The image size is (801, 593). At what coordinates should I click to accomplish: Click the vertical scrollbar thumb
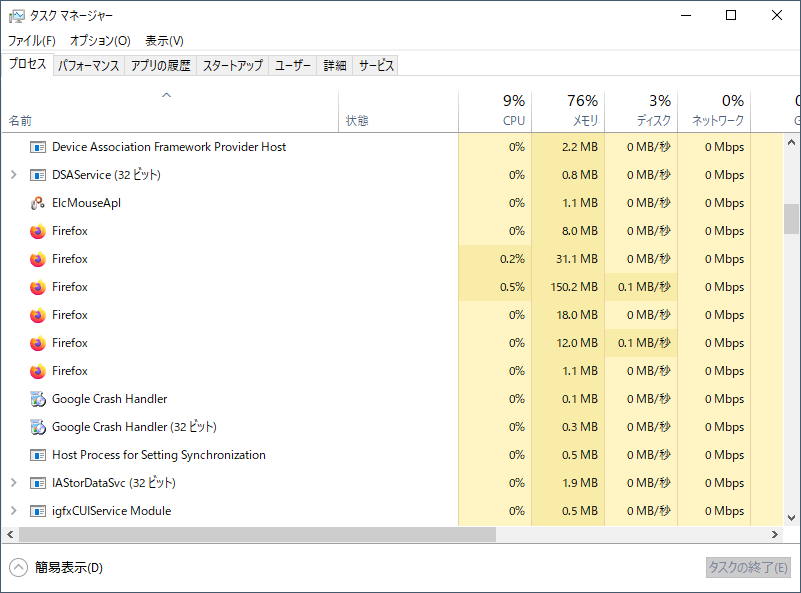(791, 219)
